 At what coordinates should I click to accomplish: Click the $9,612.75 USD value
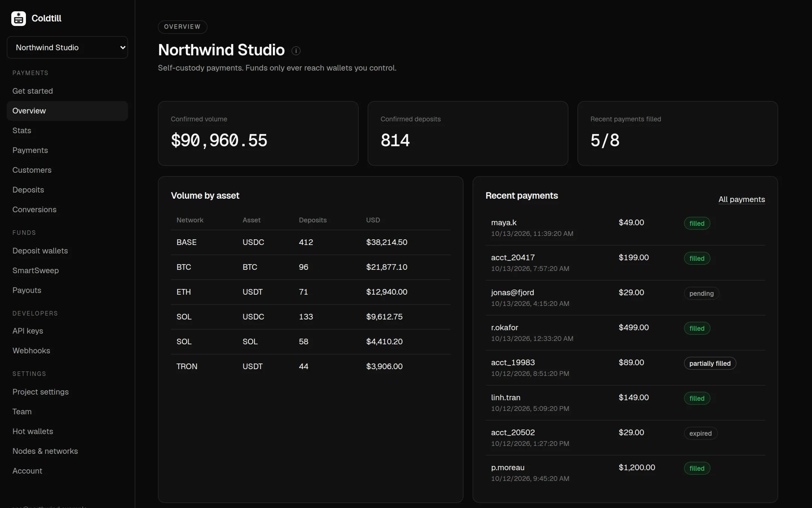[x=384, y=317]
